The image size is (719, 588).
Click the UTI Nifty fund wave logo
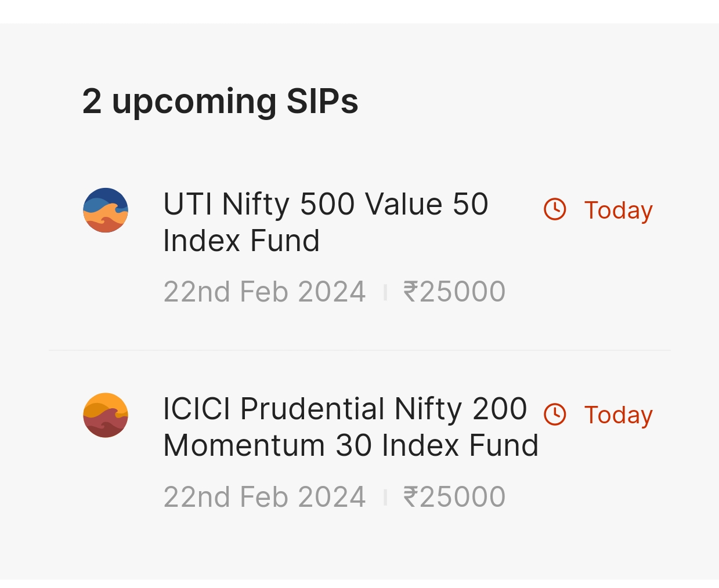[x=106, y=210]
